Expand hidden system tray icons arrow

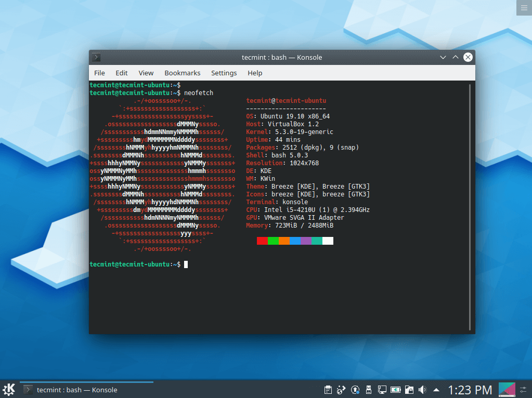436,390
